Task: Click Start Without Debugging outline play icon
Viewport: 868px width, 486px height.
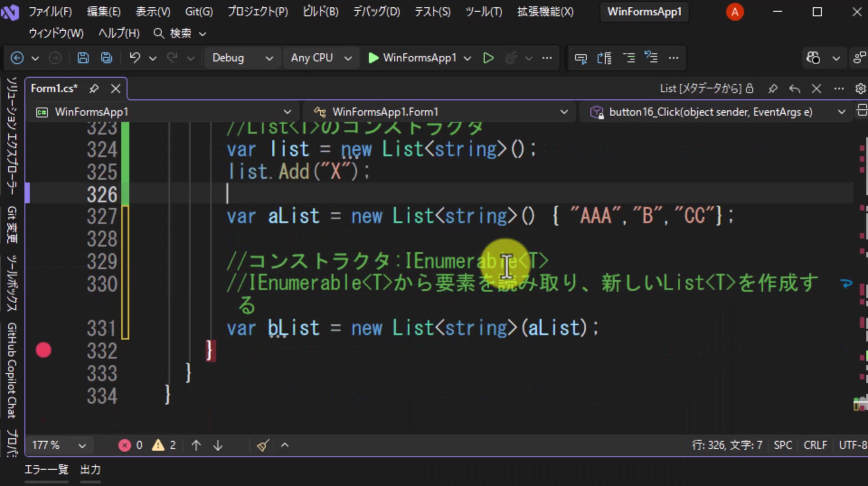Action: [488, 58]
